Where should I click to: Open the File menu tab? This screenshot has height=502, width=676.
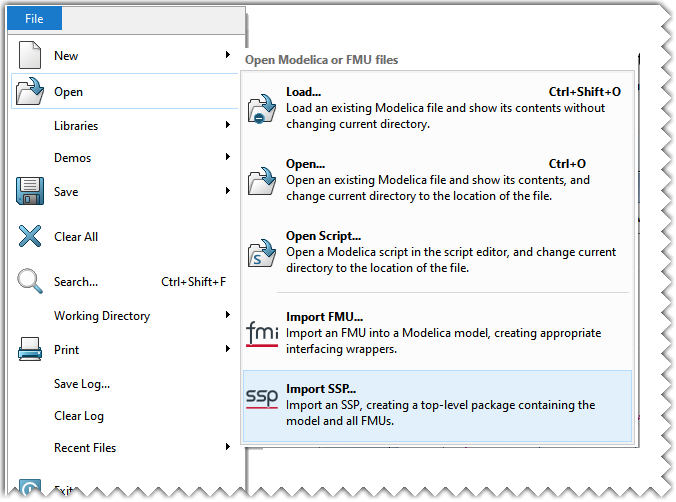(35, 19)
